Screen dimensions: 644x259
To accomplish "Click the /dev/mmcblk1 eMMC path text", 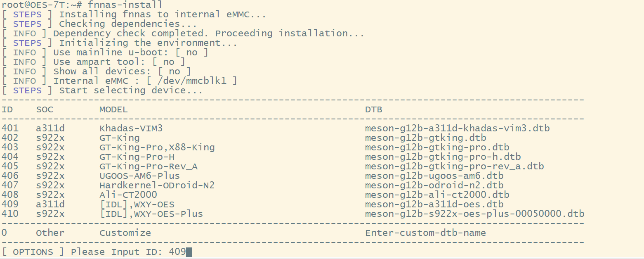I will (x=192, y=81).
